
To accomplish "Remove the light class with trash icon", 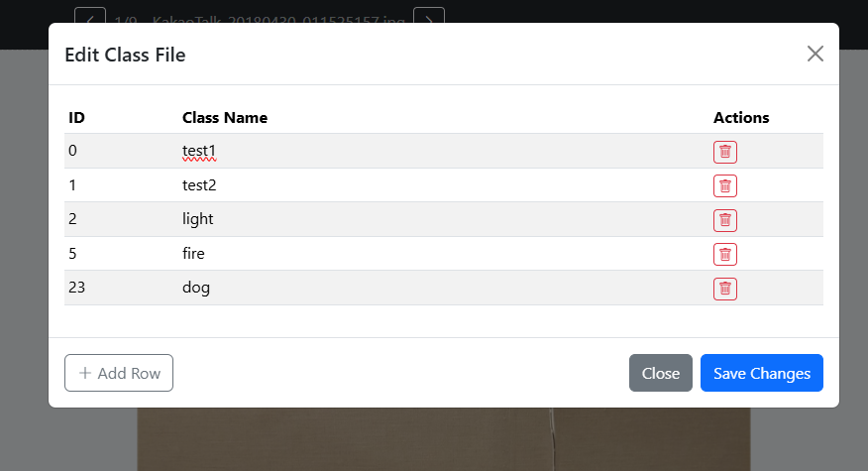I will pos(724,220).
